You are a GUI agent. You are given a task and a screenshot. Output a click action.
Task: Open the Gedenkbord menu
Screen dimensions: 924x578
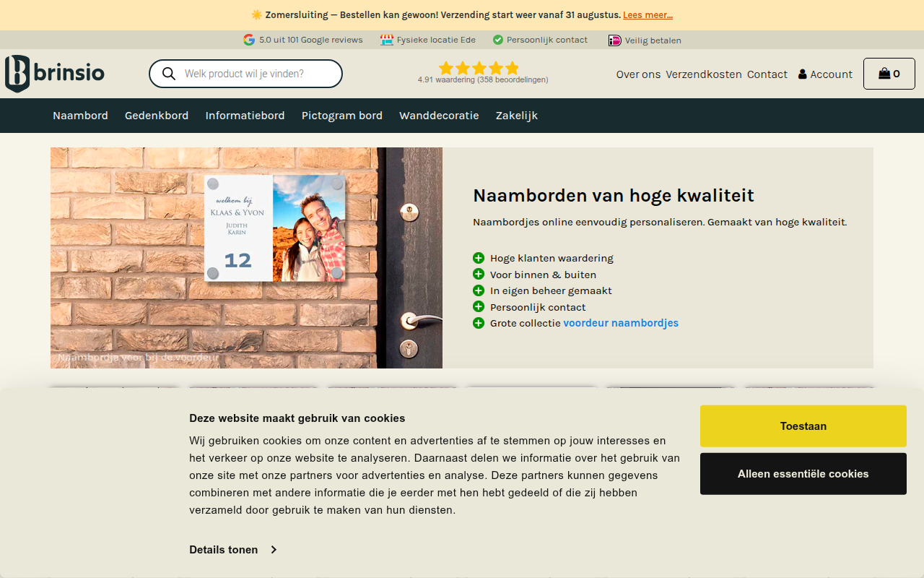tap(157, 116)
